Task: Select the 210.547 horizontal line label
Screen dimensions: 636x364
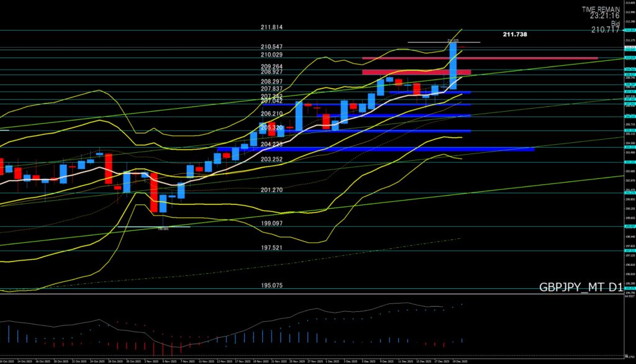Action: (x=272, y=47)
